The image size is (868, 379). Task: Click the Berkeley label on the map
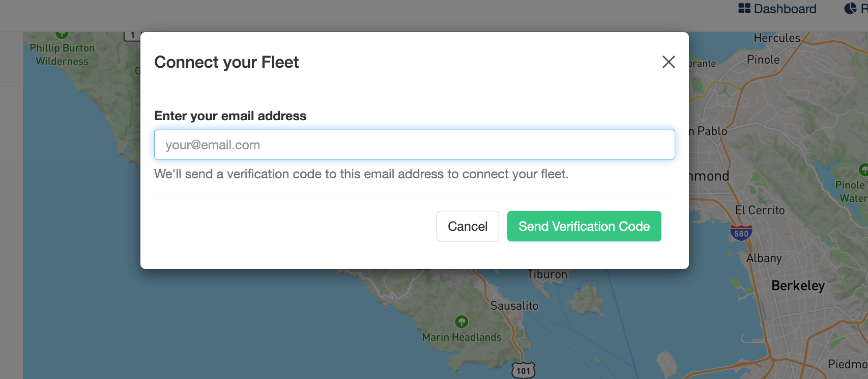click(x=797, y=286)
